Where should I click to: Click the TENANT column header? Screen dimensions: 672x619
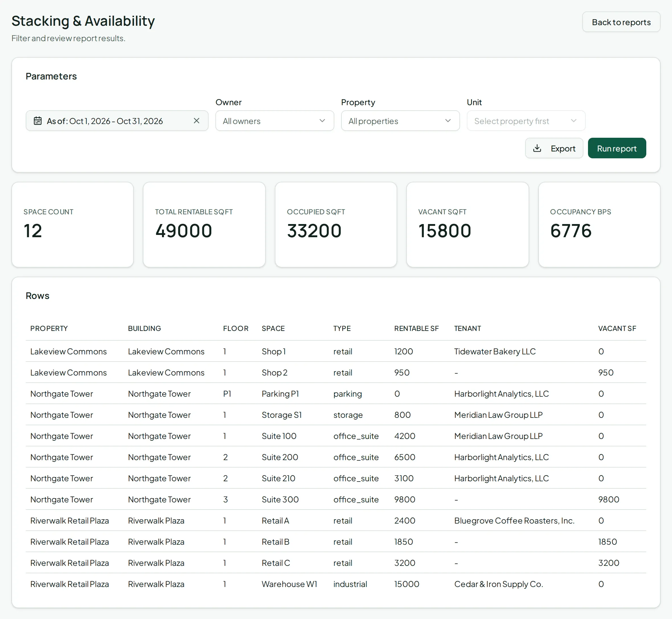click(467, 329)
